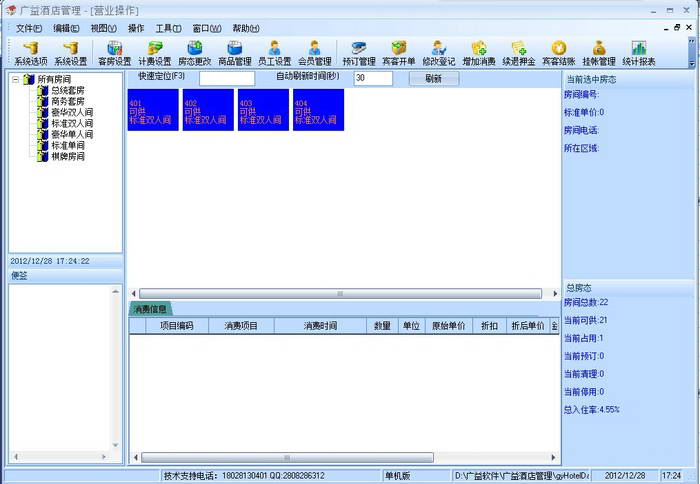Click notes panel scroll down arrow
700x484 pixels.
pyautogui.click(x=116, y=445)
